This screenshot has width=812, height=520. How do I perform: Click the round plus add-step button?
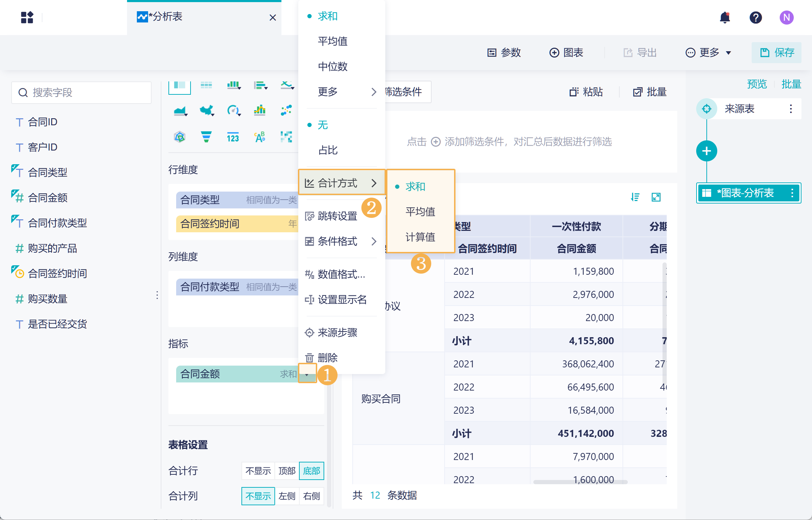pyautogui.click(x=706, y=151)
